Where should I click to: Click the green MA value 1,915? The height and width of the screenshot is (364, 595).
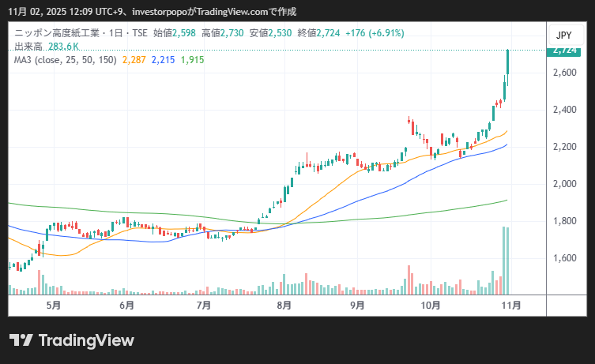point(191,60)
